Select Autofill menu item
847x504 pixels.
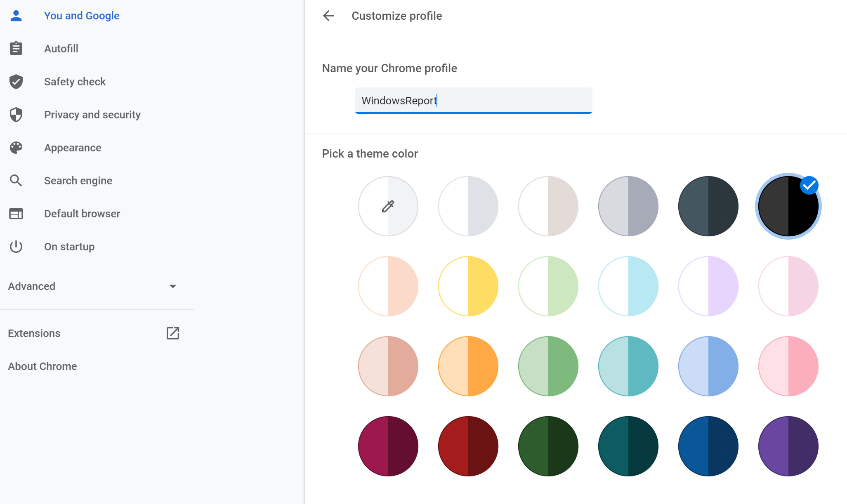tap(62, 49)
